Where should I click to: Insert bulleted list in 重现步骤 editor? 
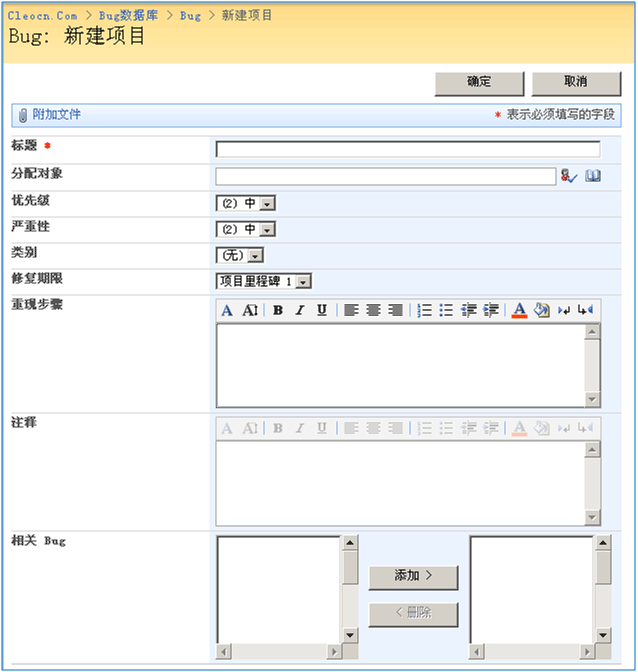coord(446,310)
